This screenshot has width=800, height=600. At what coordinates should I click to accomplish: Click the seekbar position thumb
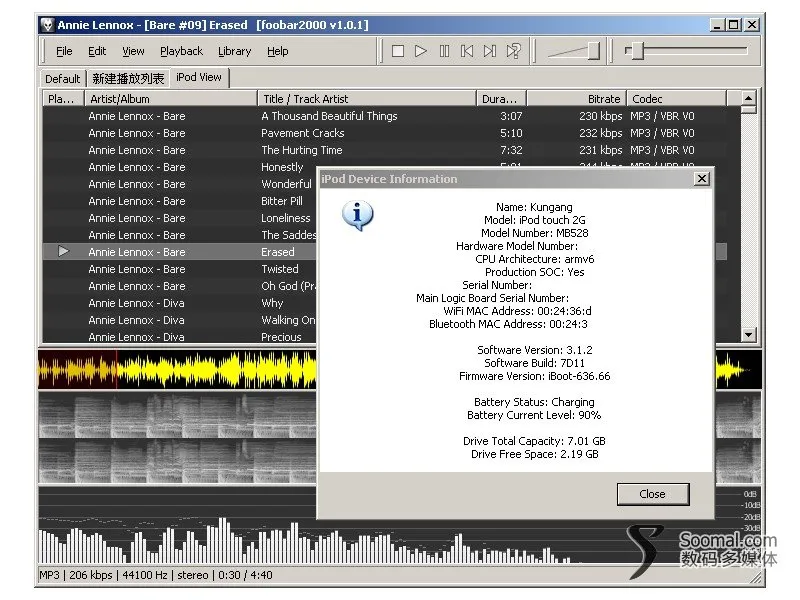coord(637,51)
